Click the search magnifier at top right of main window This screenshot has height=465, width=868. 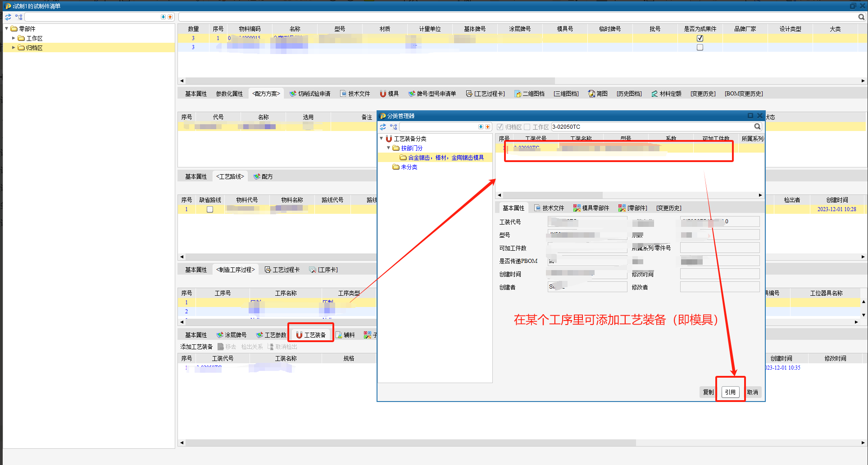click(861, 17)
